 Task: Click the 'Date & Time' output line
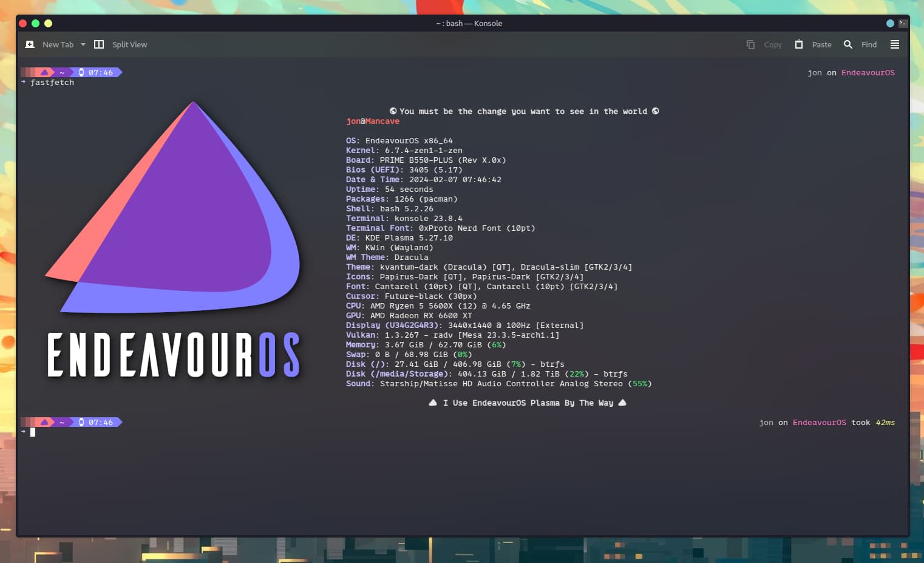coord(424,180)
